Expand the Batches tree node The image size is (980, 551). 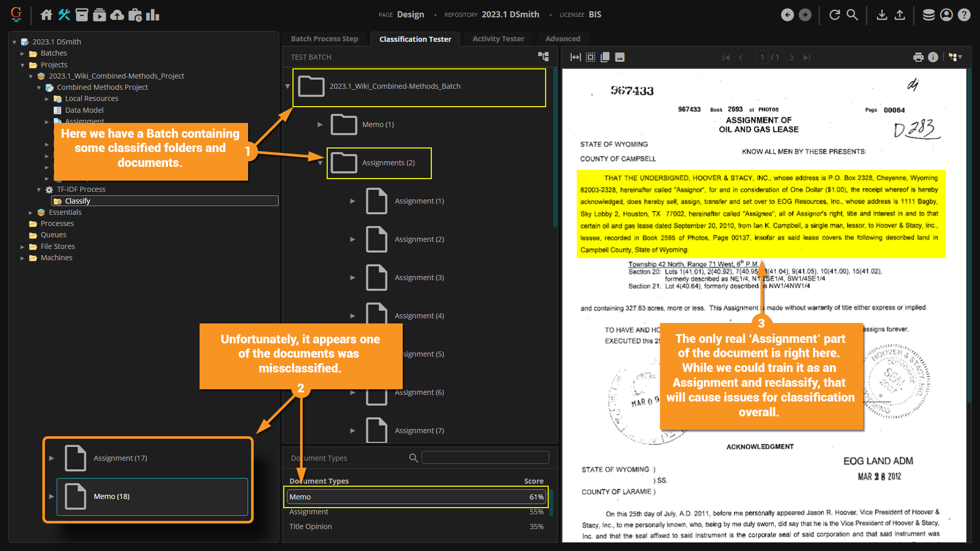(22, 54)
